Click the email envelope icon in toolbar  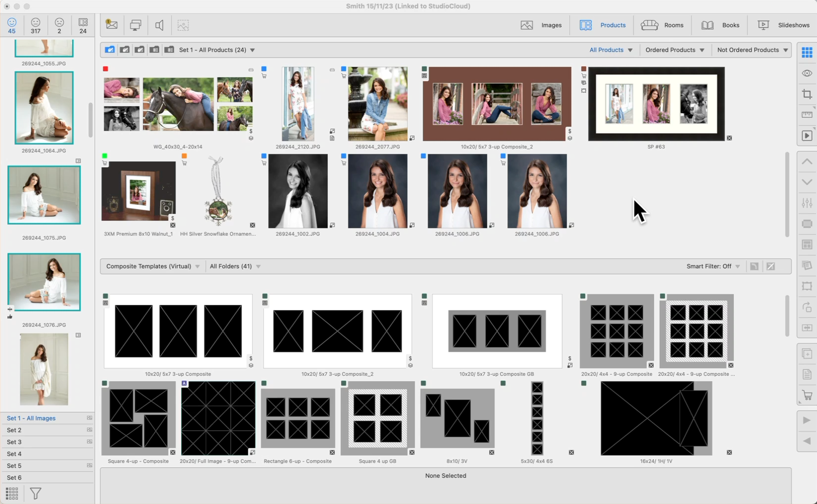click(x=111, y=25)
